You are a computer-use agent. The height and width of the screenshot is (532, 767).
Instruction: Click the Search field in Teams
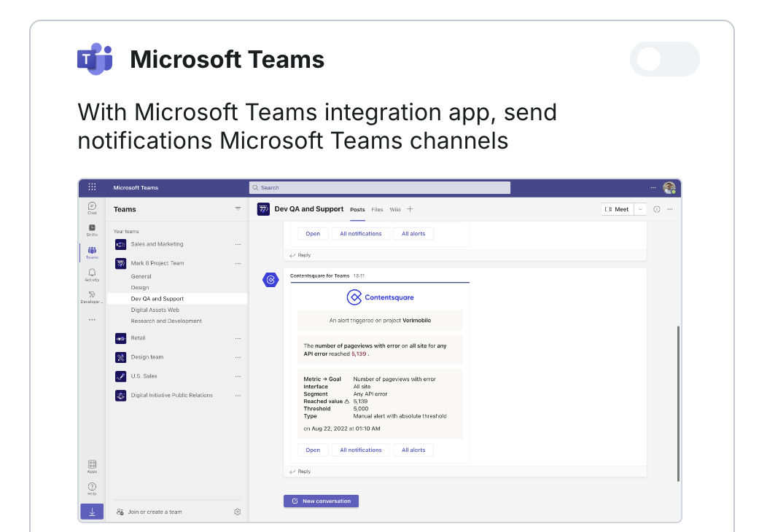click(380, 188)
